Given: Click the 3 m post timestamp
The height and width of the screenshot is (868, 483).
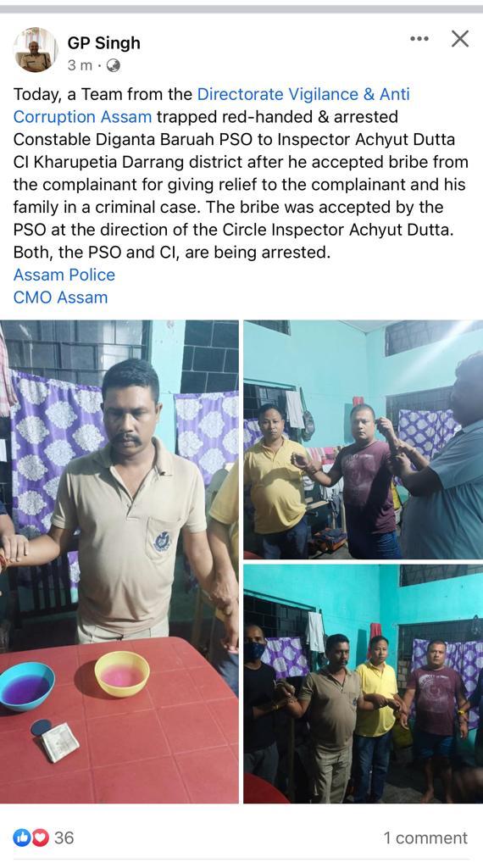Looking at the screenshot, I should 80,65.
